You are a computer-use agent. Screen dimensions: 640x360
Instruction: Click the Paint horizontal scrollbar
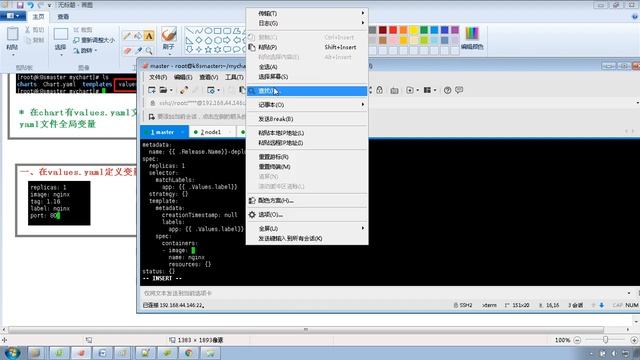[x=305, y=329]
